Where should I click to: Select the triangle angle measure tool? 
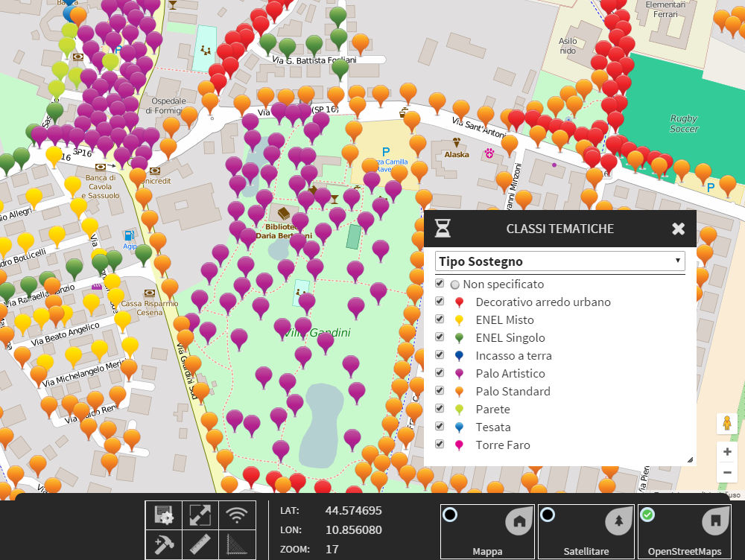[237, 545]
